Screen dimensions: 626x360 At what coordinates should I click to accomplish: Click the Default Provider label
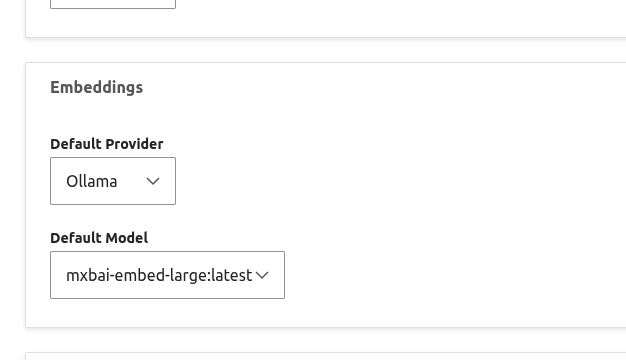107,144
